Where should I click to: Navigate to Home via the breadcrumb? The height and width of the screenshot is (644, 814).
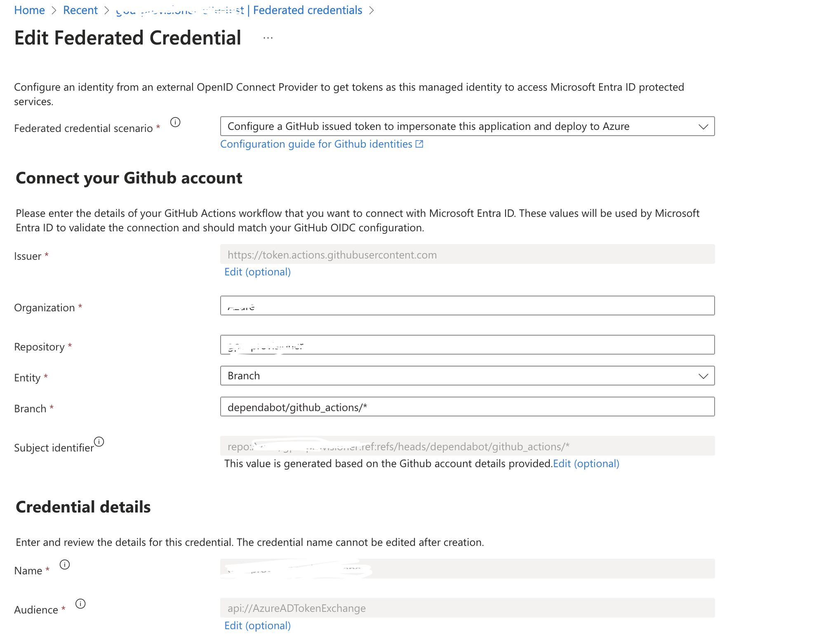pos(29,10)
